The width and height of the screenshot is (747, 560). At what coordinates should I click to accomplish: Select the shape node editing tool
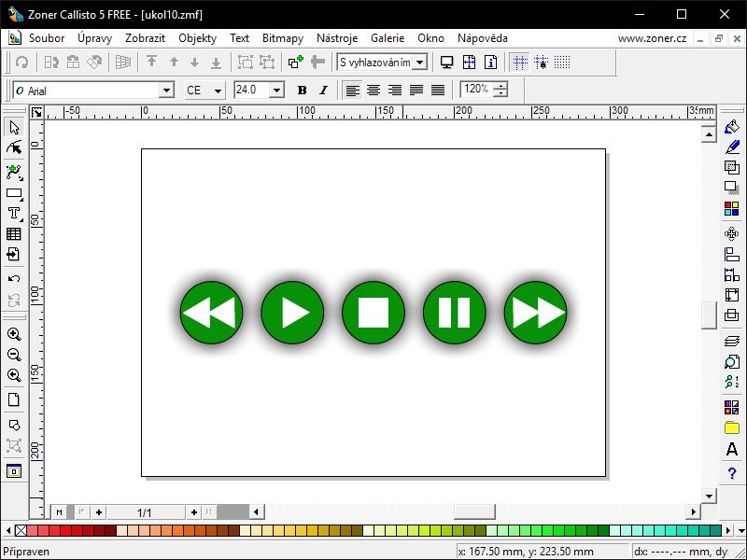click(x=14, y=147)
